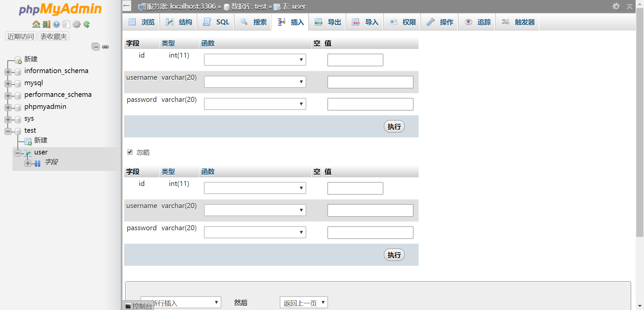The image size is (644, 310).
Task: Expand the performance_schema tree node
Action: tap(8, 96)
